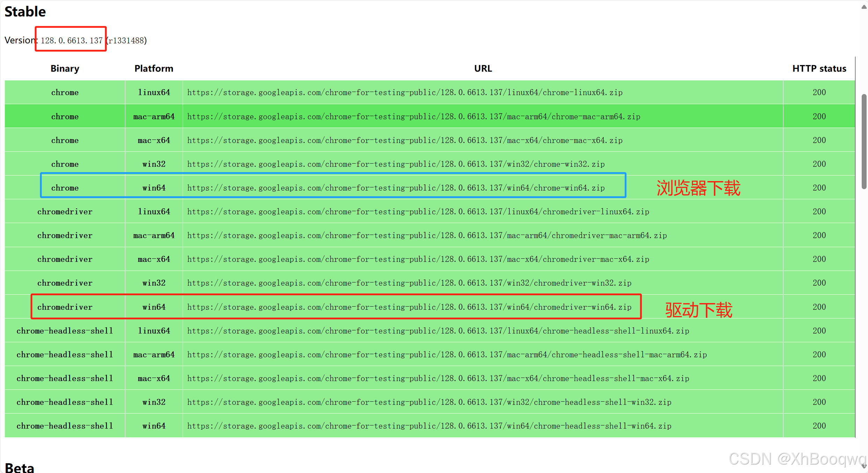Click the 200 status in chrome linux64 row
868x473 pixels.
pos(819,92)
